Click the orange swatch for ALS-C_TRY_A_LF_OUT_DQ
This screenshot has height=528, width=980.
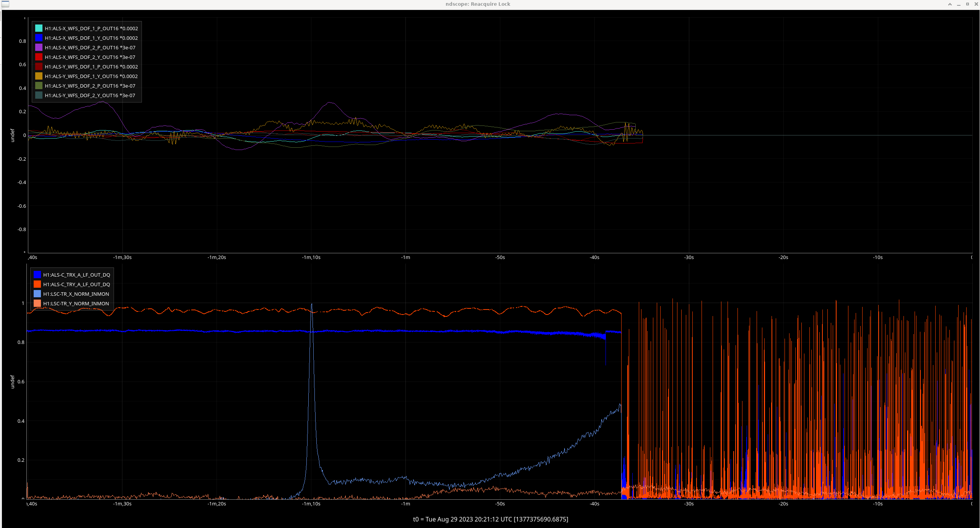pyautogui.click(x=37, y=284)
